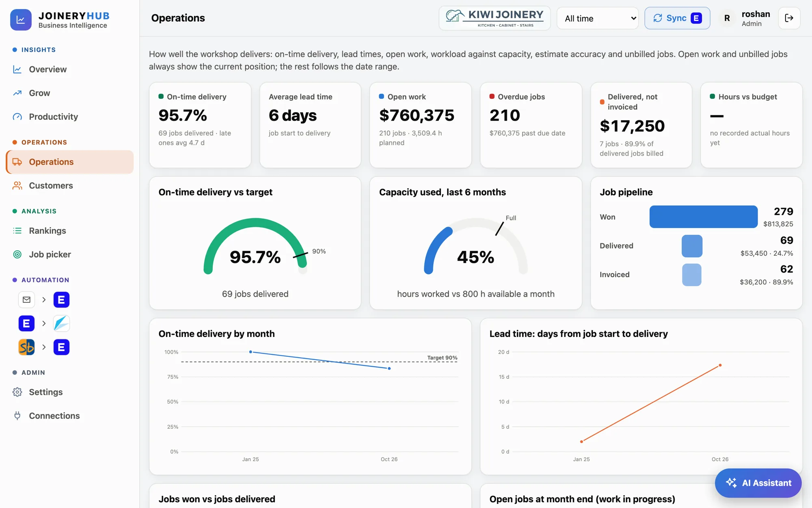This screenshot has height=508, width=812.
Task: Open the Connections page
Action: [70, 416]
